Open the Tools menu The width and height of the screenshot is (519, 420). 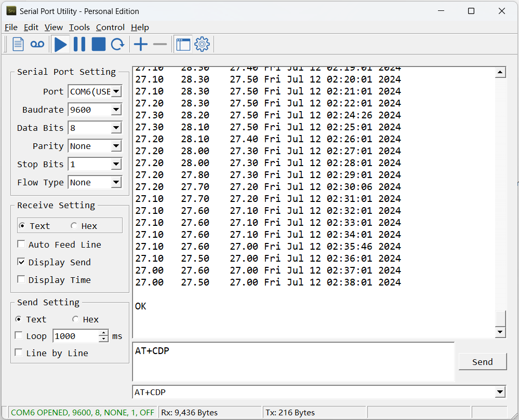pos(79,28)
